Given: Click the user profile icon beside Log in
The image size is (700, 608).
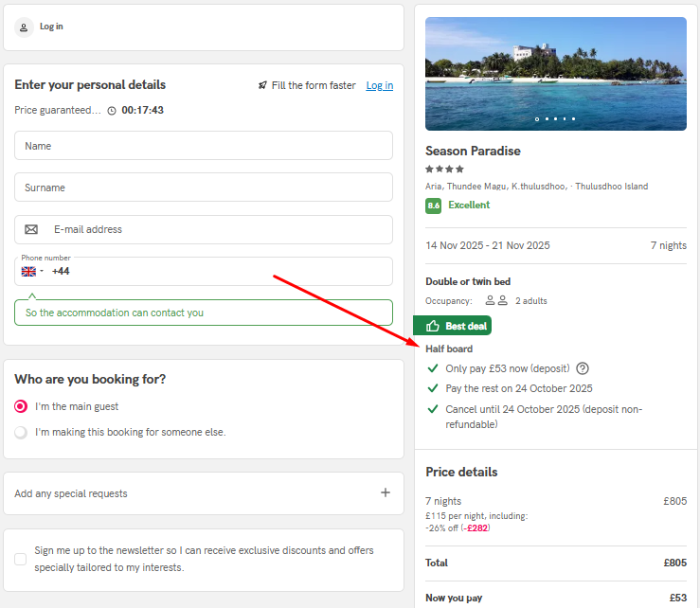Looking at the screenshot, I should pyautogui.click(x=24, y=27).
